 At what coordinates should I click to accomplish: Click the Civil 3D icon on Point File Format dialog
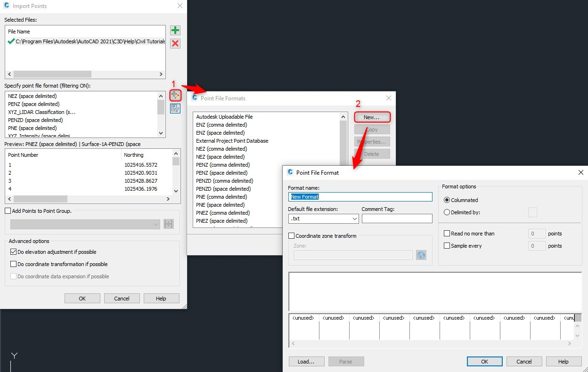[289, 172]
